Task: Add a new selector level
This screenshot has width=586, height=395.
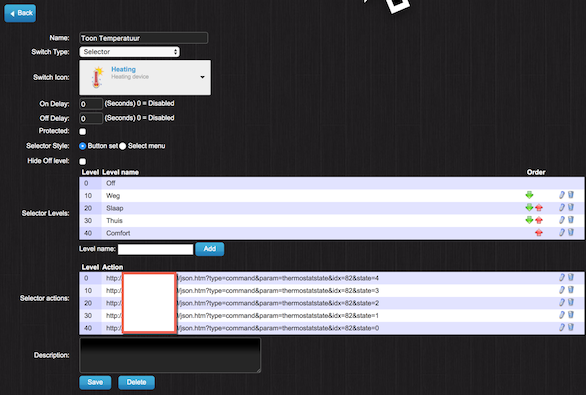Action: [x=210, y=249]
